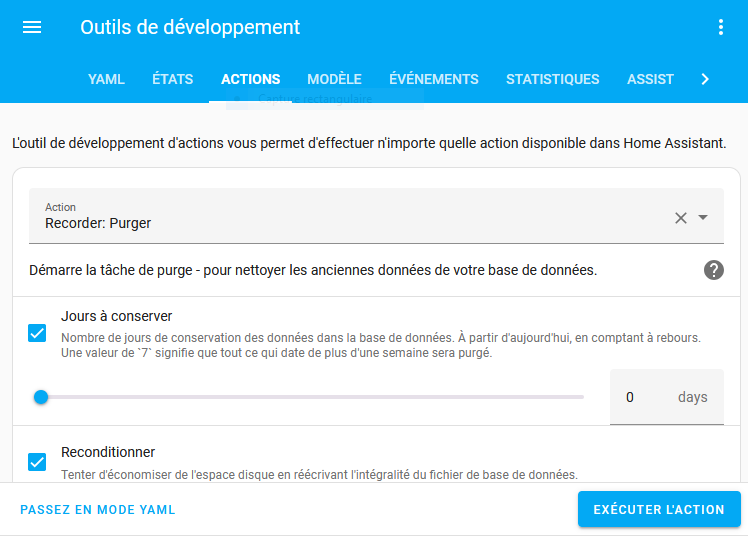Go to the MODÈLE tab
Image resolution: width=748 pixels, height=536 pixels.
pyautogui.click(x=334, y=79)
